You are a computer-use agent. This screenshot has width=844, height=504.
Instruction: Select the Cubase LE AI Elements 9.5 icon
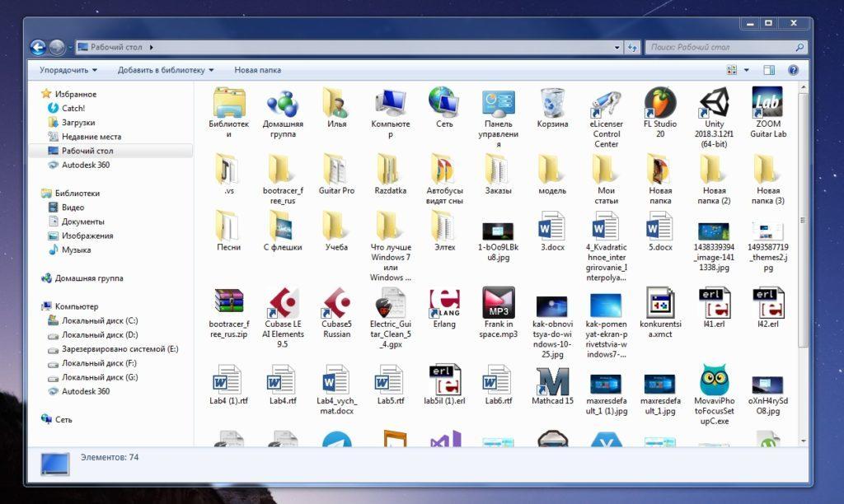tap(282, 305)
